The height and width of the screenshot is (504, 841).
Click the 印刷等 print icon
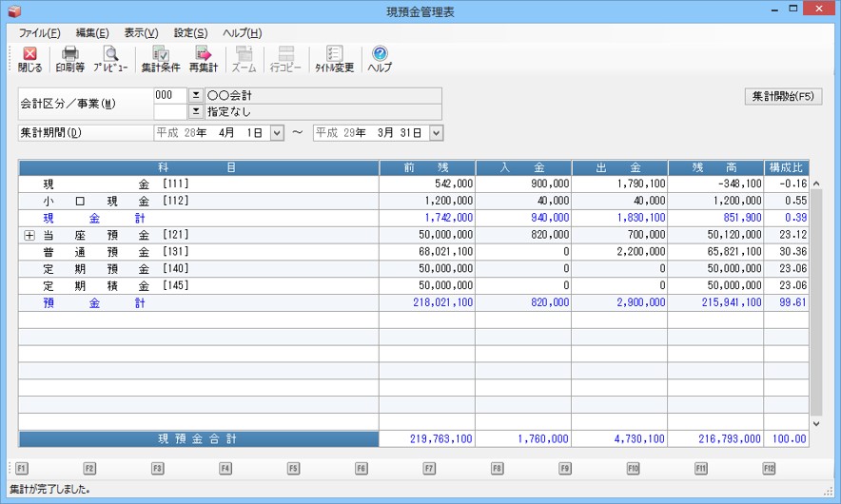pyautogui.click(x=69, y=59)
